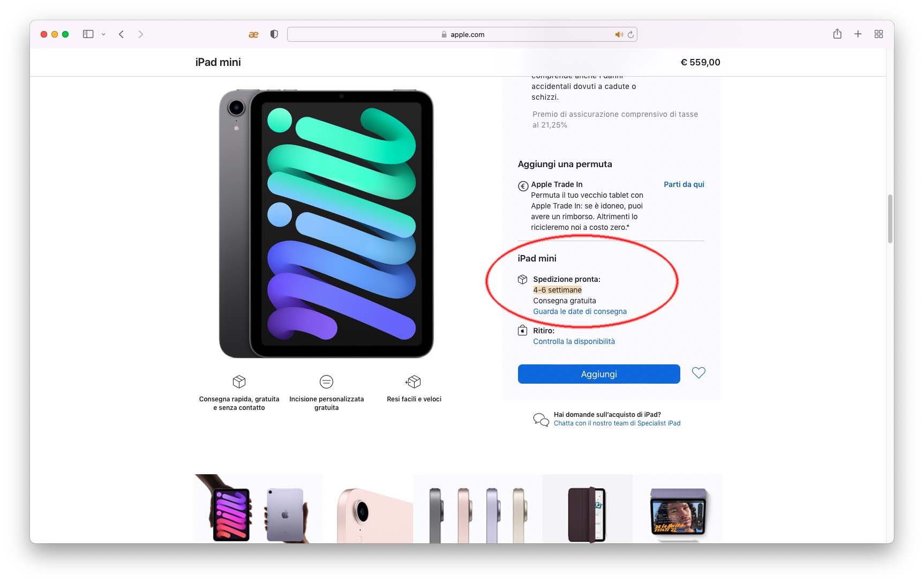Open the ae extension icon
The width and height of the screenshot is (924, 583).
point(253,34)
